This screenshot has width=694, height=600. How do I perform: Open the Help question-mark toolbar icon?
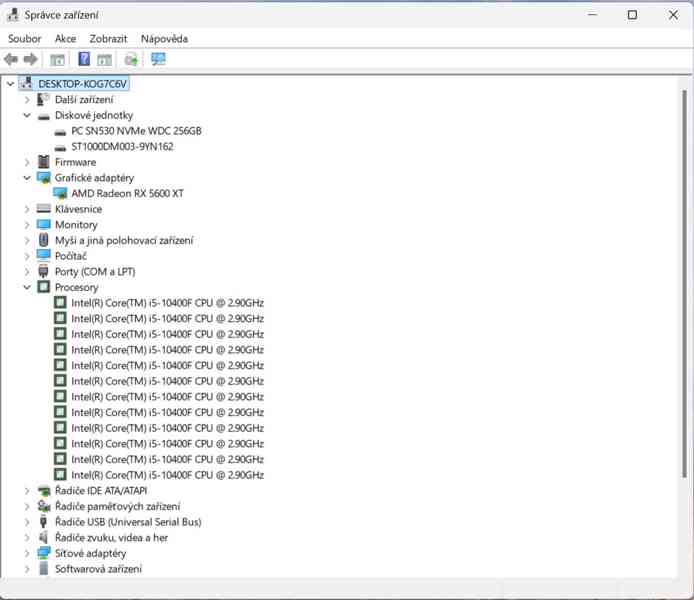click(84, 59)
